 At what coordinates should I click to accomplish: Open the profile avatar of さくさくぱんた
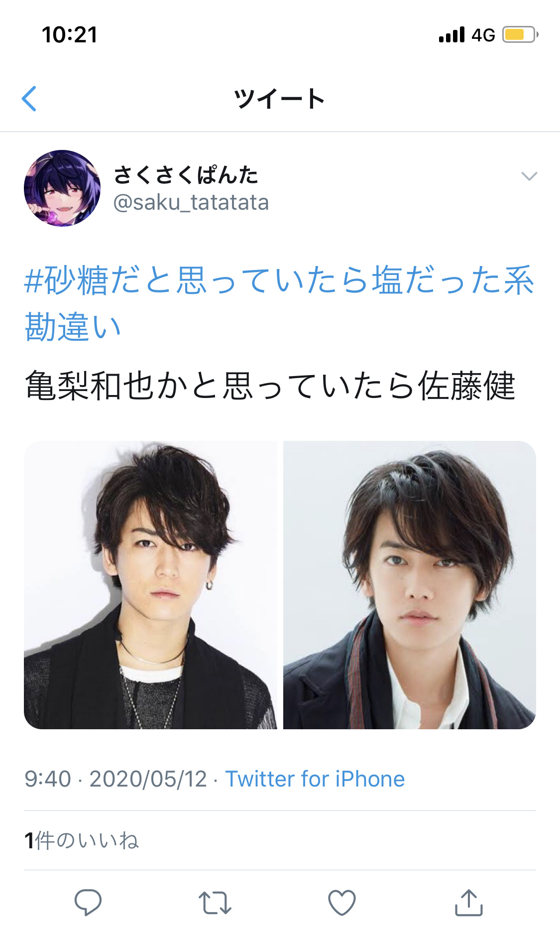point(62,188)
